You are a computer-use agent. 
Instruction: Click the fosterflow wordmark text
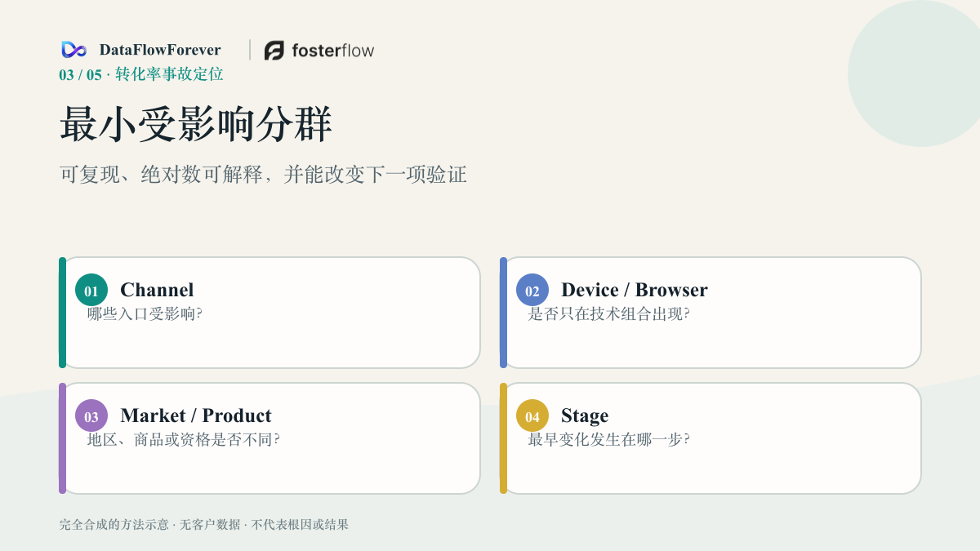click(x=333, y=51)
